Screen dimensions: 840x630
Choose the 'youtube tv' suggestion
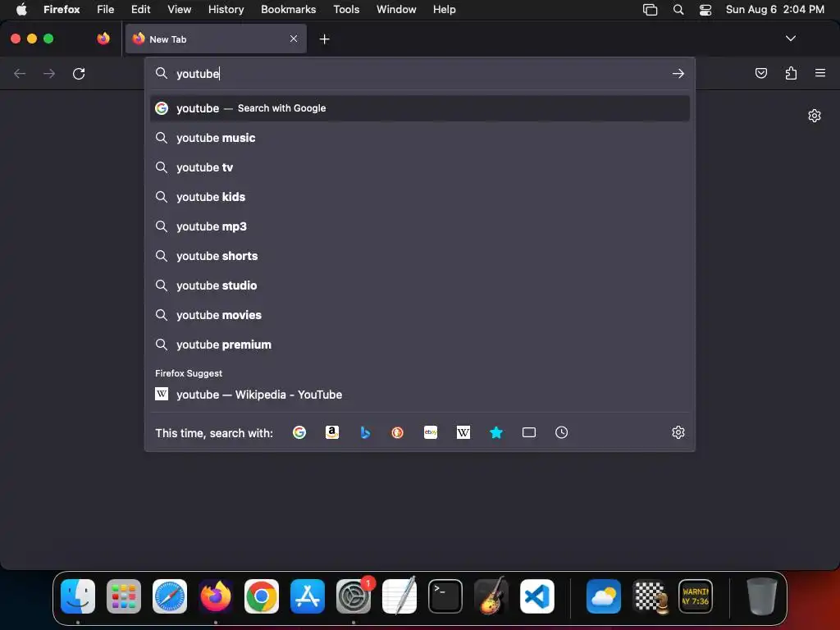[x=419, y=167]
